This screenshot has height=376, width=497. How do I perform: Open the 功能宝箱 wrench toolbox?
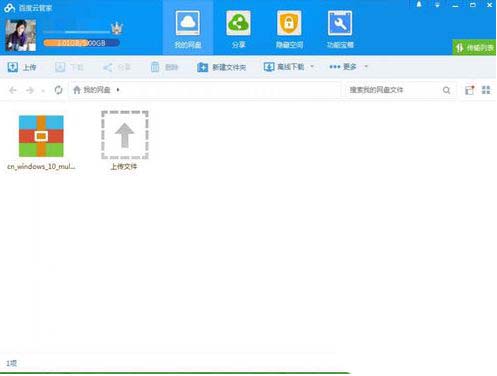coord(340,29)
